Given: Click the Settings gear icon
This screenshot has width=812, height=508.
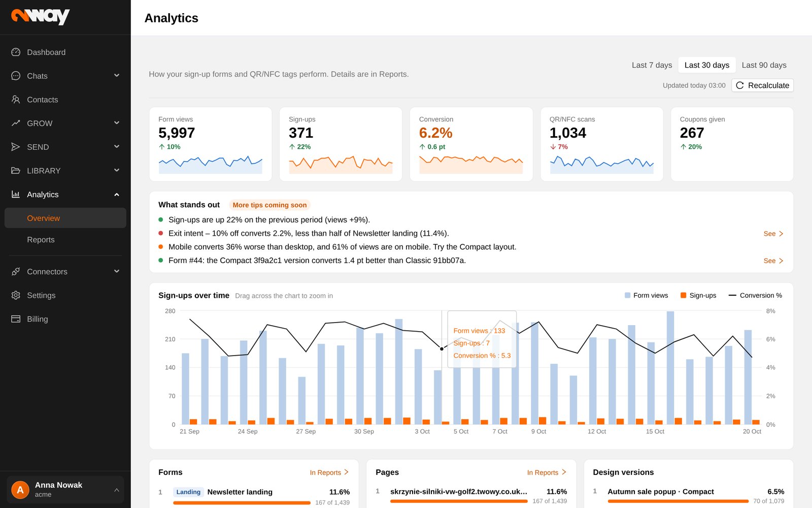Looking at the screenshot, I should (16, 295).
